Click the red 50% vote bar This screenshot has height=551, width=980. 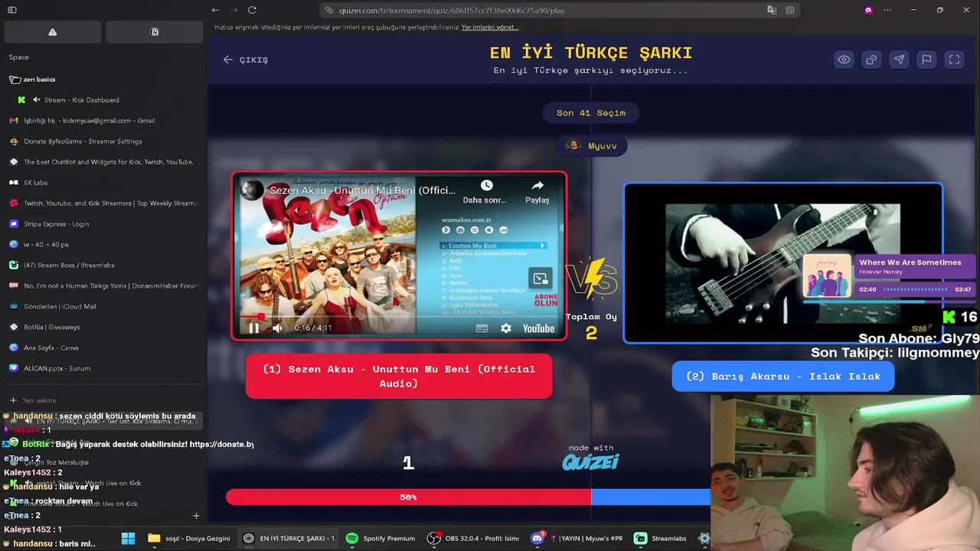[408, 497]
